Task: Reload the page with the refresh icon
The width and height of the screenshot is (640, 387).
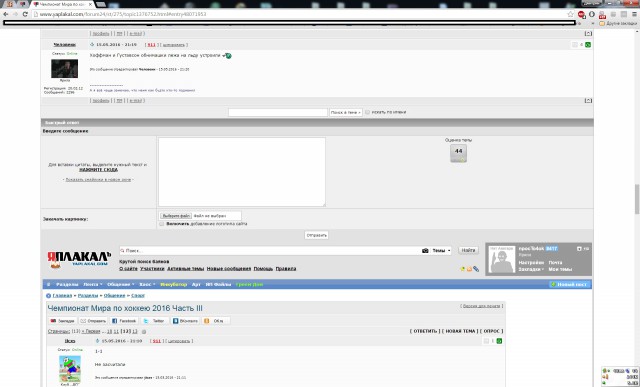Action: click(x=25, y=14)
